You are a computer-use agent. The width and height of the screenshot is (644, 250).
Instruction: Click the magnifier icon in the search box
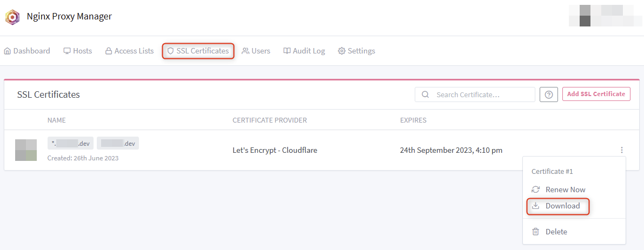point(426,94)
